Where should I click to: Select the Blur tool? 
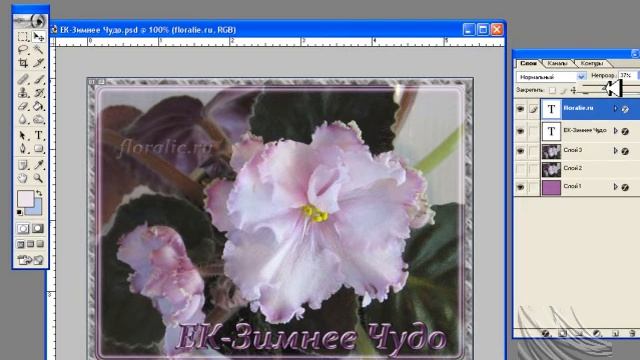click(x=23, y=119)
